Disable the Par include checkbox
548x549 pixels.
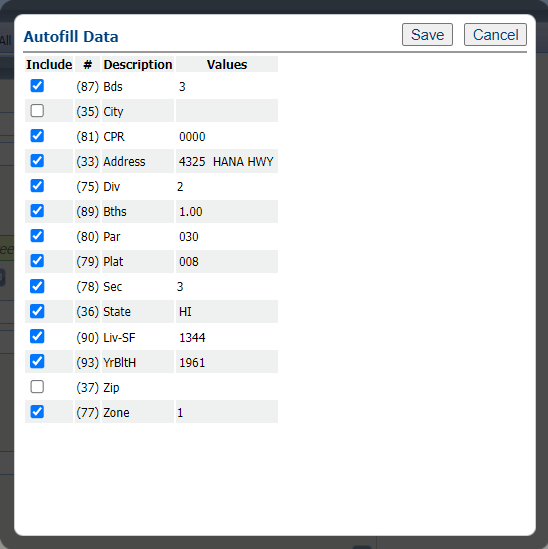point(37,236)
